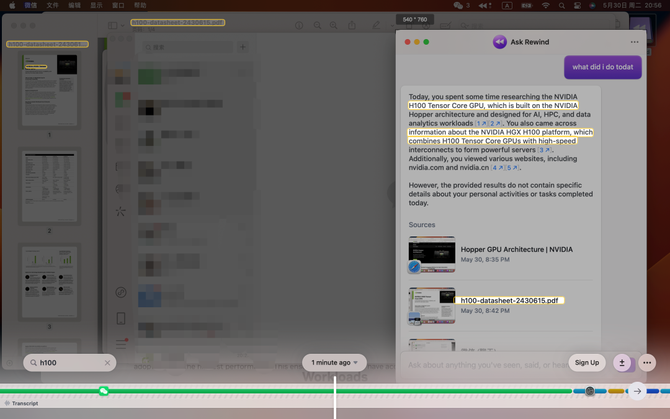
Task: Click the link icon in WeChat sidebar
Action: (121, 292)
